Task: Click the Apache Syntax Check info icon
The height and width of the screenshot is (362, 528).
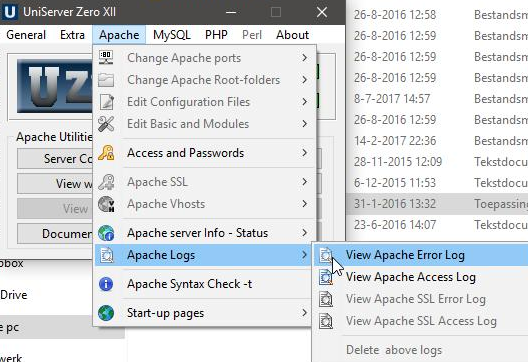Action: [106, 284]
